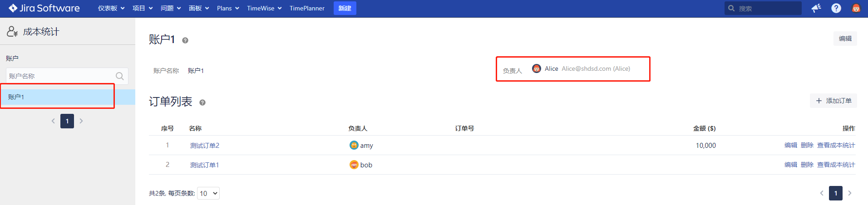Open the user profile avatar menu

point(856,8)
